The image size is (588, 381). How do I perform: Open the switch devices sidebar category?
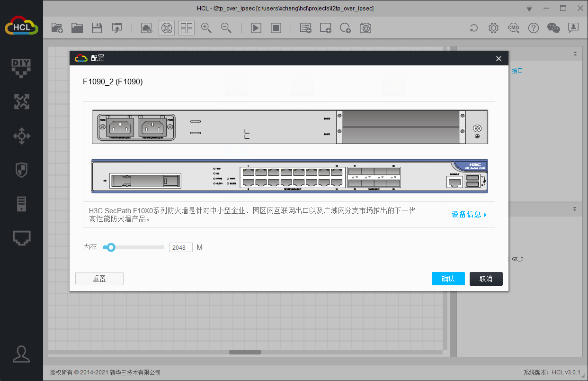point(21,136)
